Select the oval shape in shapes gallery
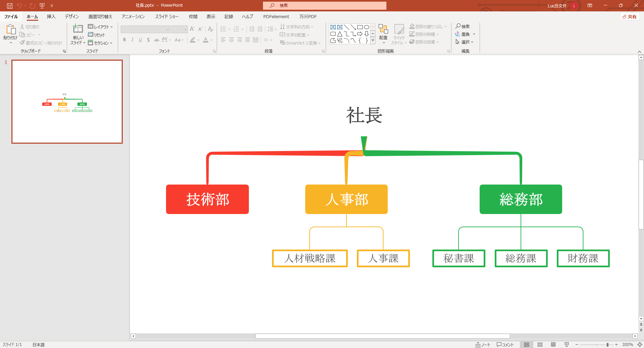The width and height of the screenshot is (644, 348). click(367, 27)
